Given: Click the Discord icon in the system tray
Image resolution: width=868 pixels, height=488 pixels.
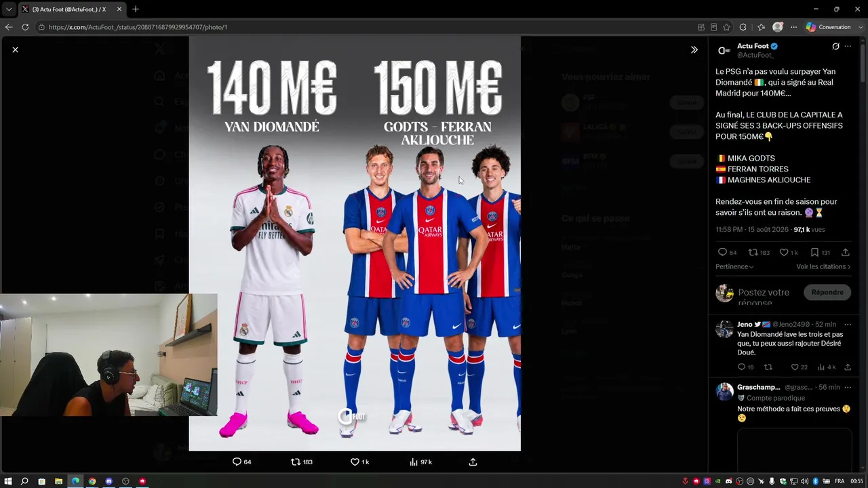Looking at the screenshot, I should click(729, 481).
